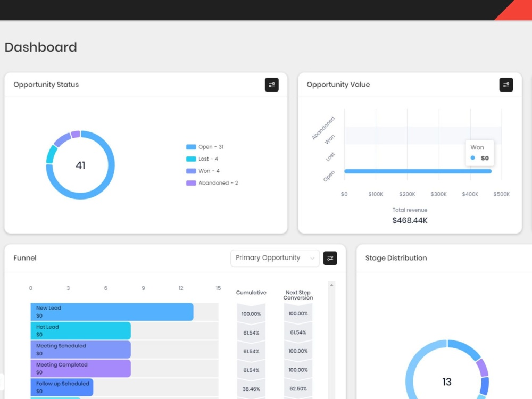Click the Next Step Conversion column header

coord(298,295)
